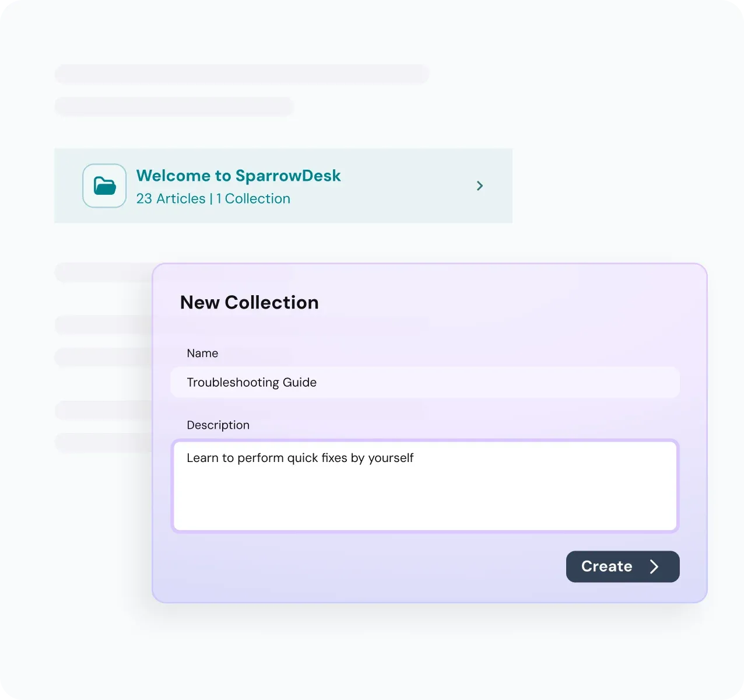The width and height of the screenshot is (744, 700).
Task: Click inside the Name input field
Action: tap(424, 382)
